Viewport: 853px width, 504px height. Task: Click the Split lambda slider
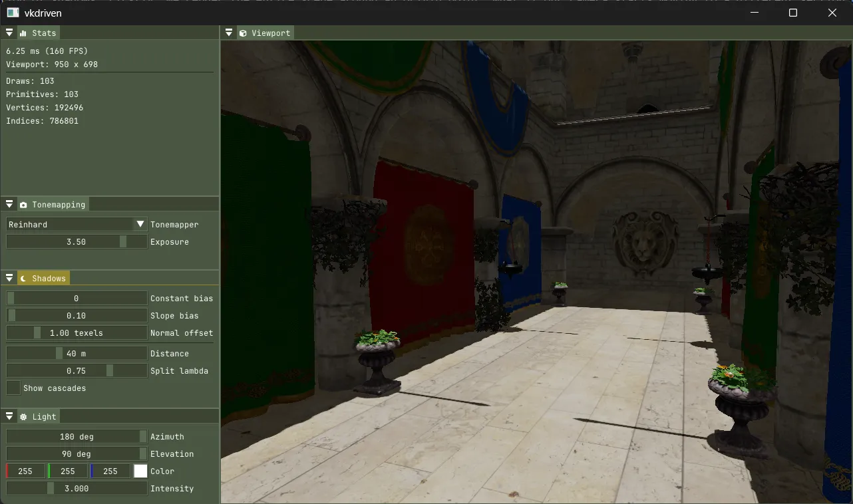(x=77, y=370)
